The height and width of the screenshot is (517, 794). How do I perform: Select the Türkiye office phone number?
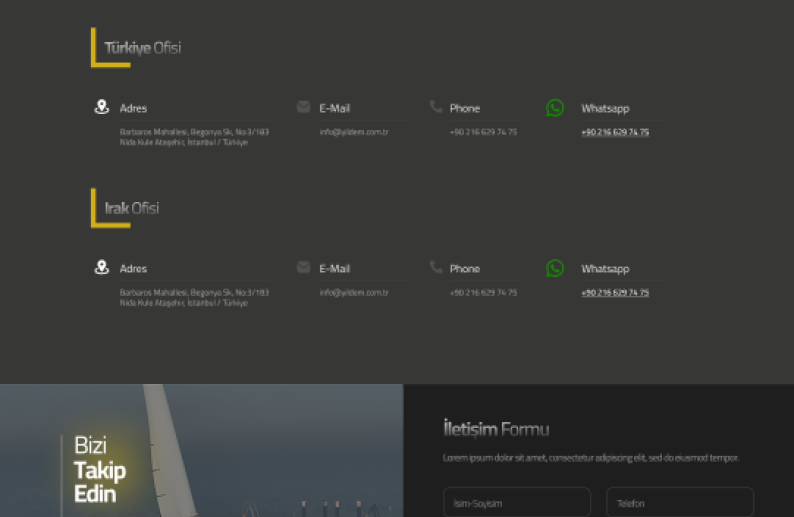click(483, 132)
